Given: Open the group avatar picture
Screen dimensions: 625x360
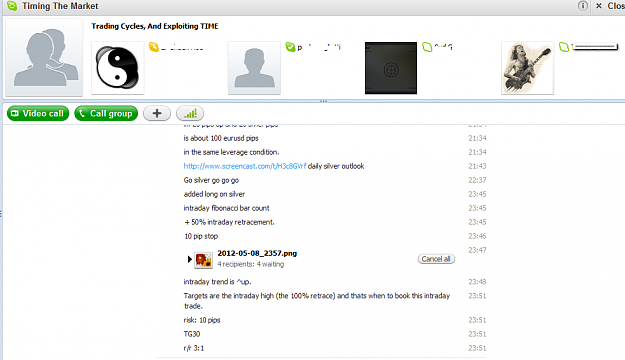Looking at the screenshot, I should point(44,57).
